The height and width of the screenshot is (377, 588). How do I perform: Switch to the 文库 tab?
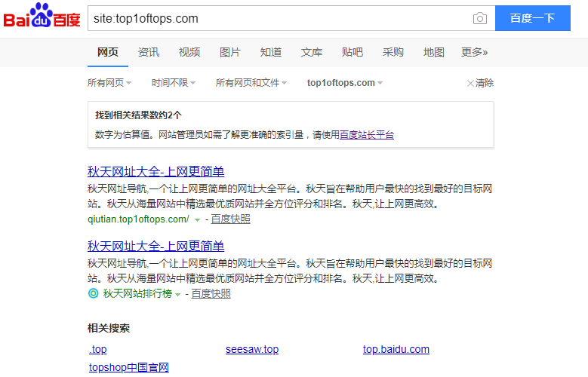(x=312, y=52)
